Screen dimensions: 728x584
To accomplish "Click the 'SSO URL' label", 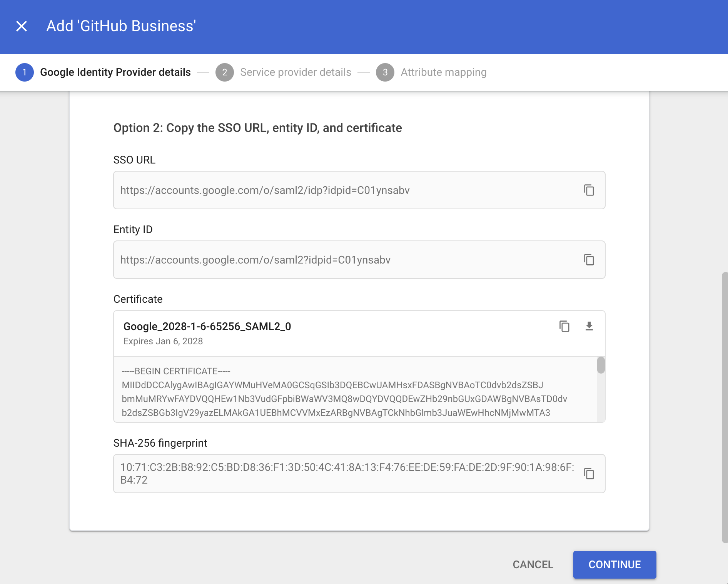I will (134, 160).
